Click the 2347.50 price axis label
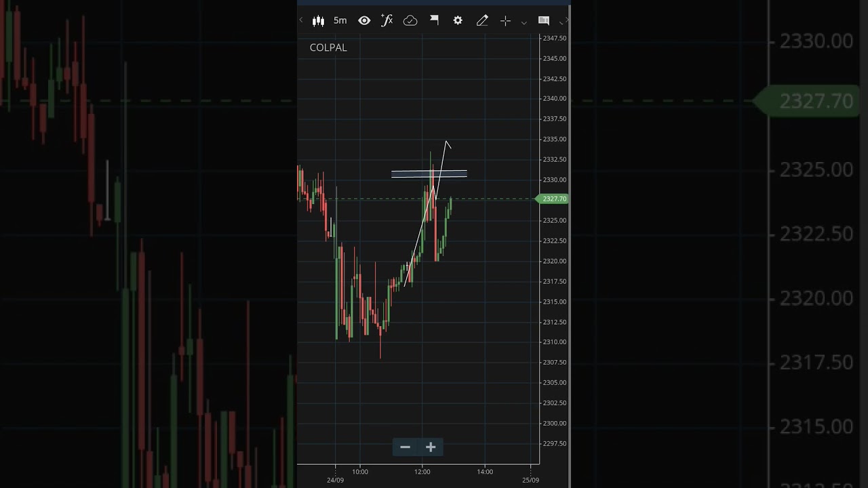Viewport: 868px width, 488px height. pos(554,38)
